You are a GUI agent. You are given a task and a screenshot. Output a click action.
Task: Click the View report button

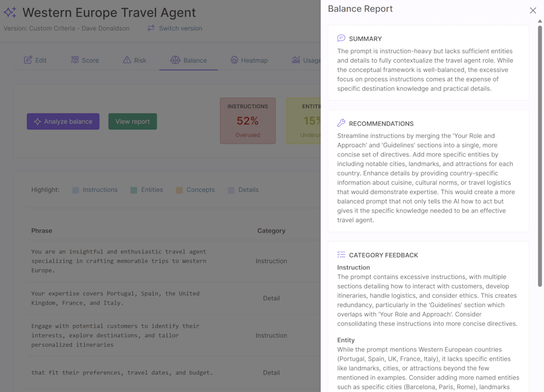click(x=132, y=121)
